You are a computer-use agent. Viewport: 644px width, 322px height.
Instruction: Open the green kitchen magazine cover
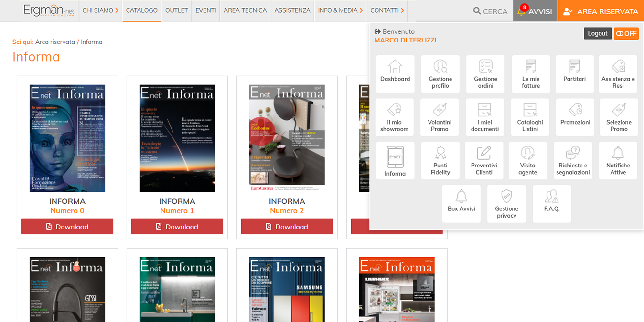(177, 290)
